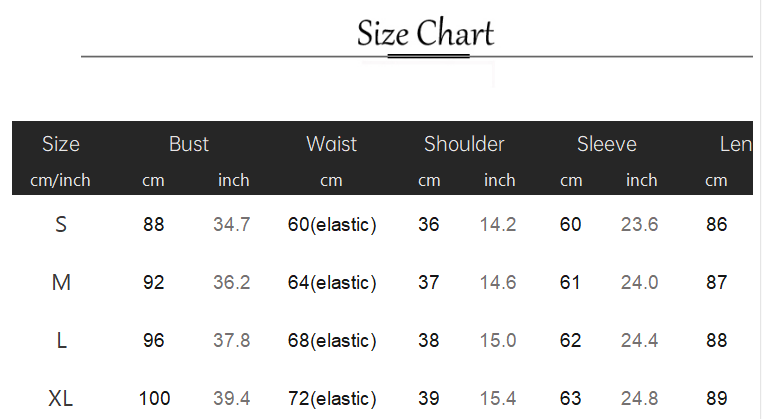Select the Waist column header
Viewport: 762px width, 419px height.
coord(331,144)
